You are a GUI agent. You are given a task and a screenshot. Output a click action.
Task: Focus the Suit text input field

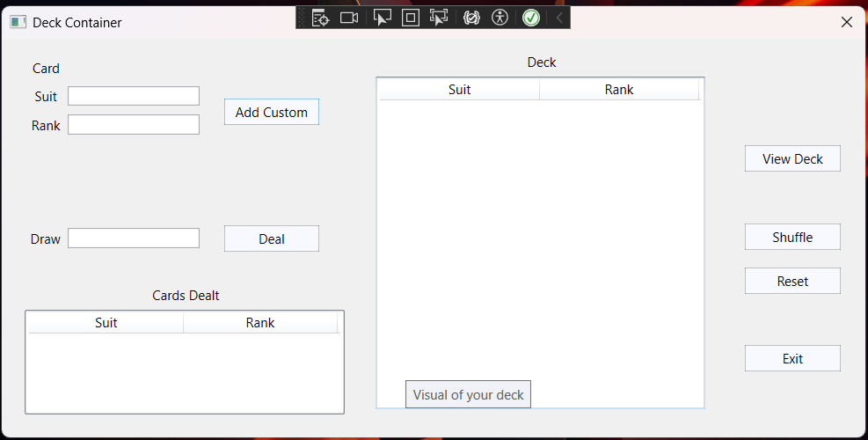[x=134, y=96]
